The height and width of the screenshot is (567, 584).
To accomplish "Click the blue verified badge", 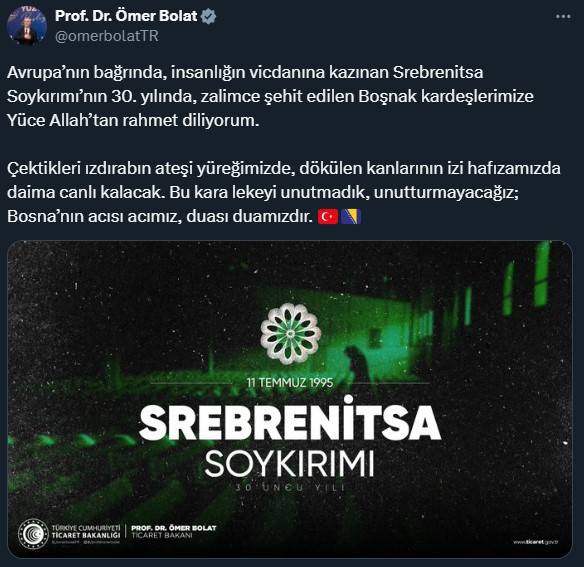I will [208, 16].
